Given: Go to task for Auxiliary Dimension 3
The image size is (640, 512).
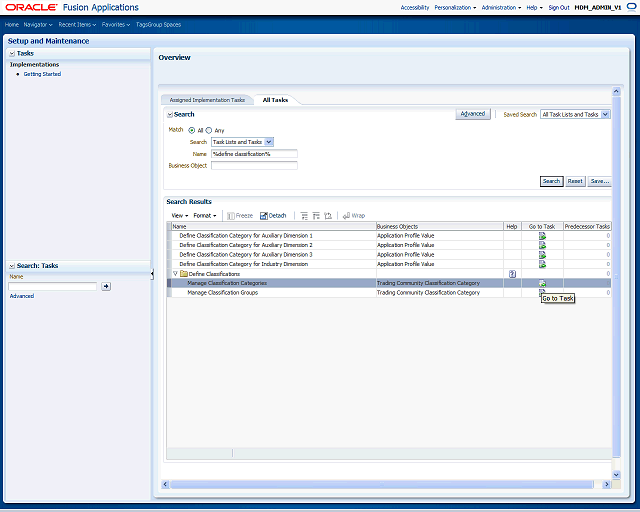Looking at the screenshot, I should [x=542, y=254].
